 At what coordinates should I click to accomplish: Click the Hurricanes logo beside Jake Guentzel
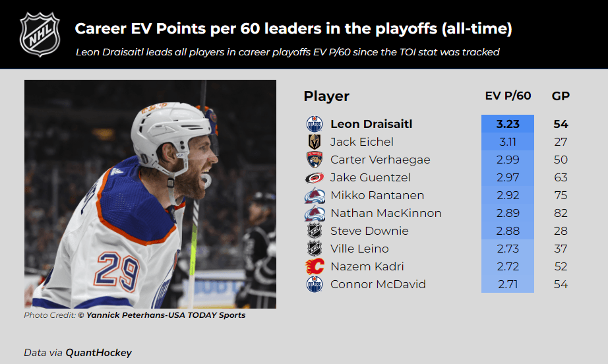(x=314, y=177)
